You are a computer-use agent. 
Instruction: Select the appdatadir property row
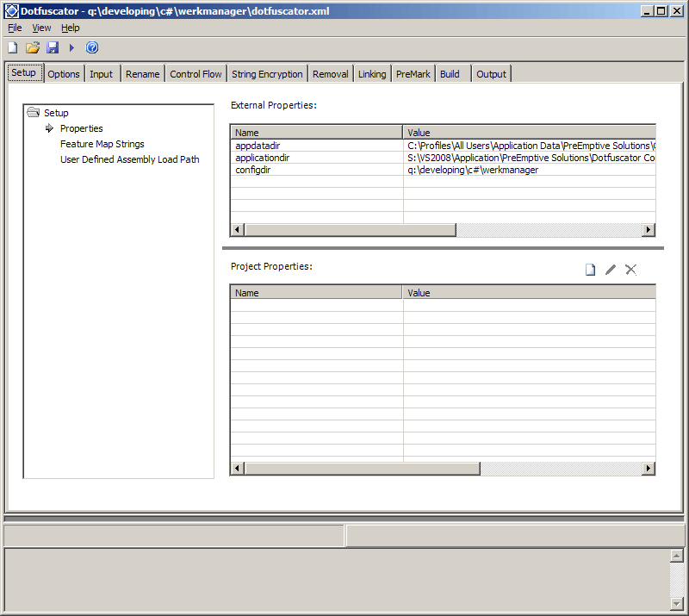click(x=443, y=146)
